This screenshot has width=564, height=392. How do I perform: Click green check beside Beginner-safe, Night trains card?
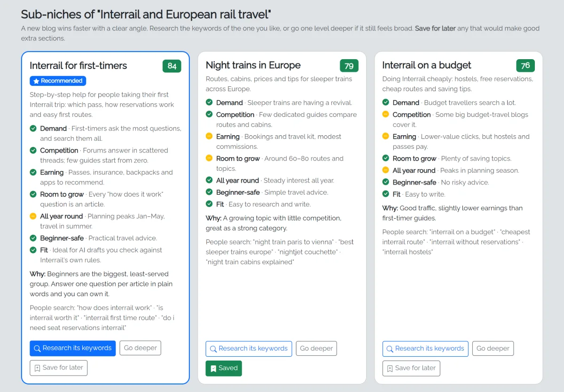pyautogui.click(x=209, y=192)
